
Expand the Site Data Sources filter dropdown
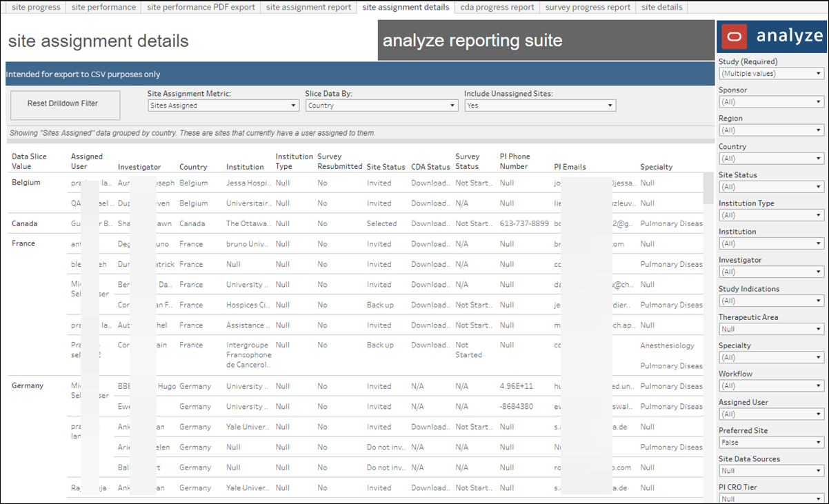(x=771, y=471)
